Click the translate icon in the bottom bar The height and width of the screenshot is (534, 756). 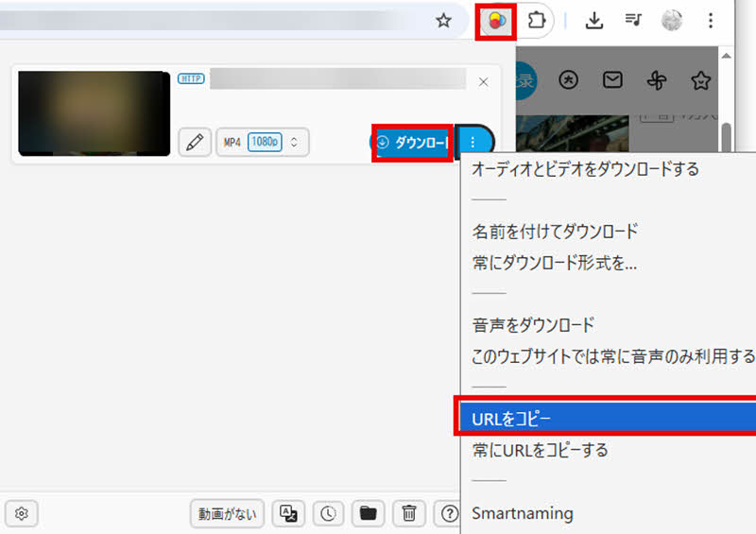[x=288, y=514]
